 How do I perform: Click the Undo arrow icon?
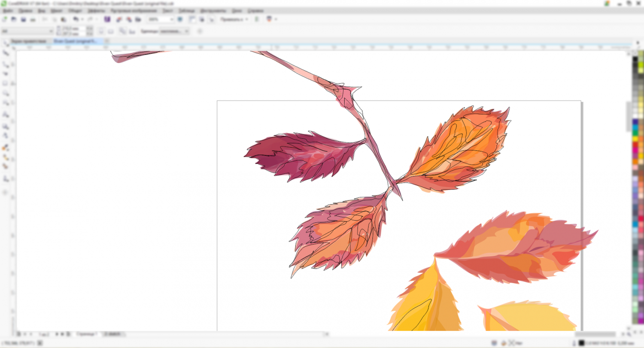(x=76, y=19)
